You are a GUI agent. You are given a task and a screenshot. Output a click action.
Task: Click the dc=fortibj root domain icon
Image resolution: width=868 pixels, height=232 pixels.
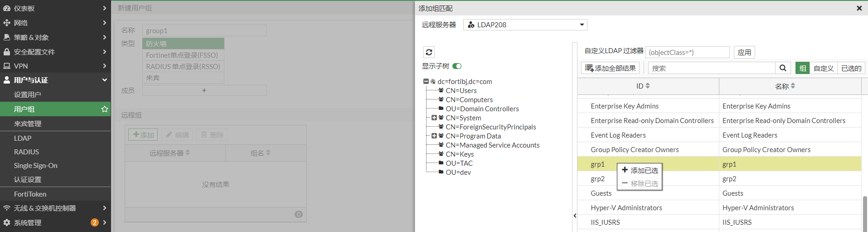click(433, 82)
